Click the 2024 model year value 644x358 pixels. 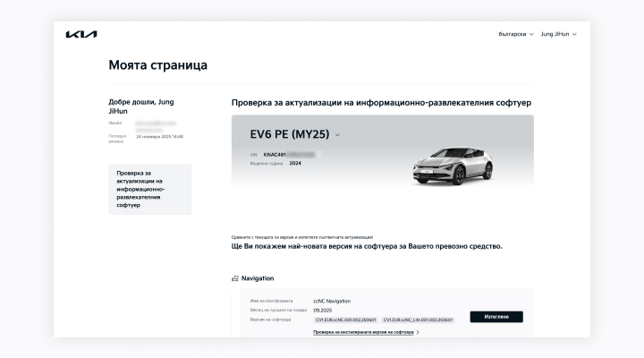click(295, 163)
